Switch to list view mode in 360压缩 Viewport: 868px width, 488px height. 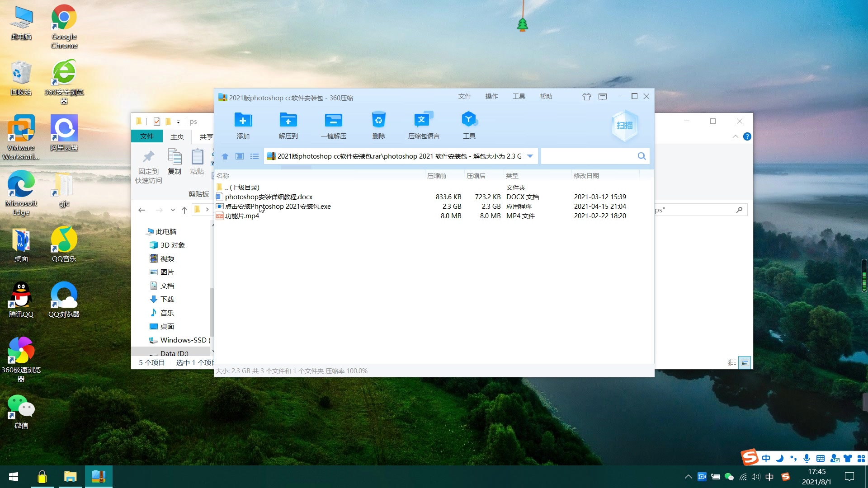255,156
